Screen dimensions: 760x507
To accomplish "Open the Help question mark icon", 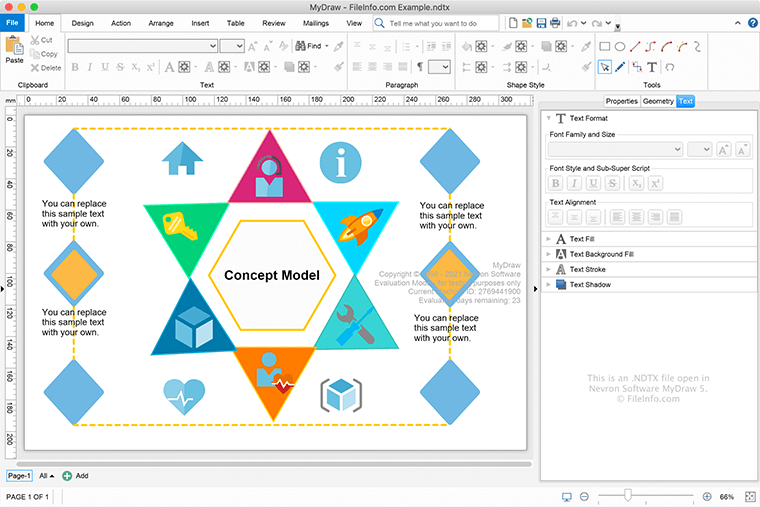I will (750, 22).
